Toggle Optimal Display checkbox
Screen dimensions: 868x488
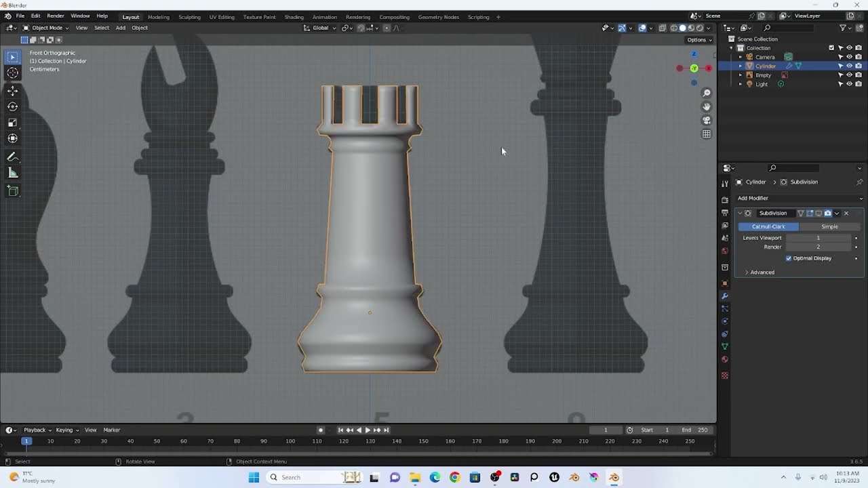(789, 258)
